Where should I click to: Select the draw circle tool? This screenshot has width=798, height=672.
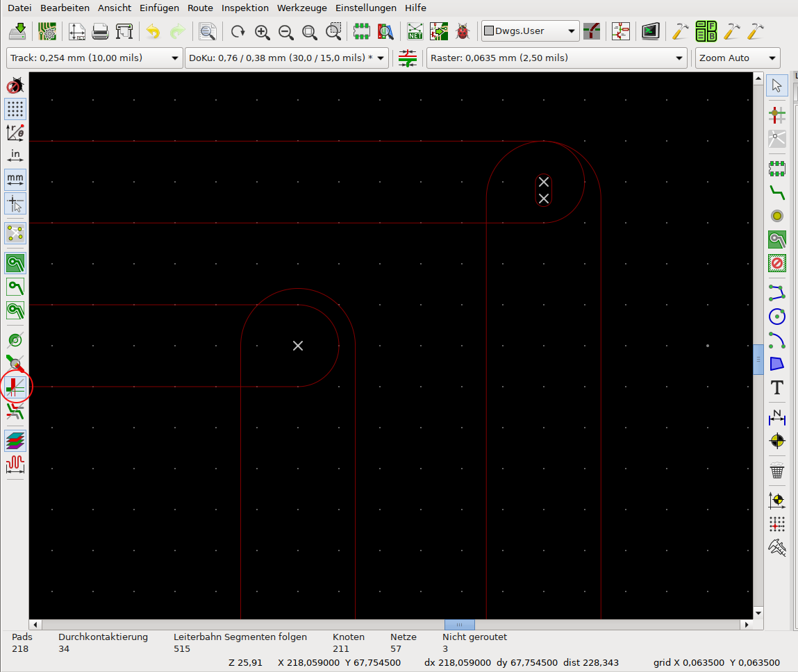click(777, 317)
